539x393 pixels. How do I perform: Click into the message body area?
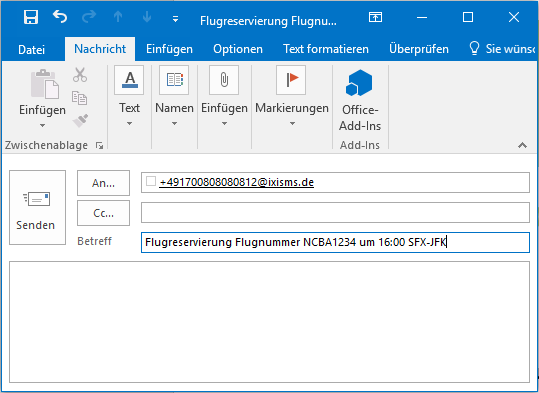click(269, 322)
